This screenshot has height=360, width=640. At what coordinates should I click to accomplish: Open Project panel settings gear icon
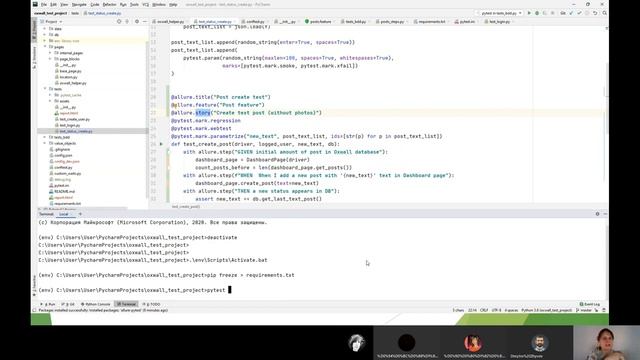point(137,21)
